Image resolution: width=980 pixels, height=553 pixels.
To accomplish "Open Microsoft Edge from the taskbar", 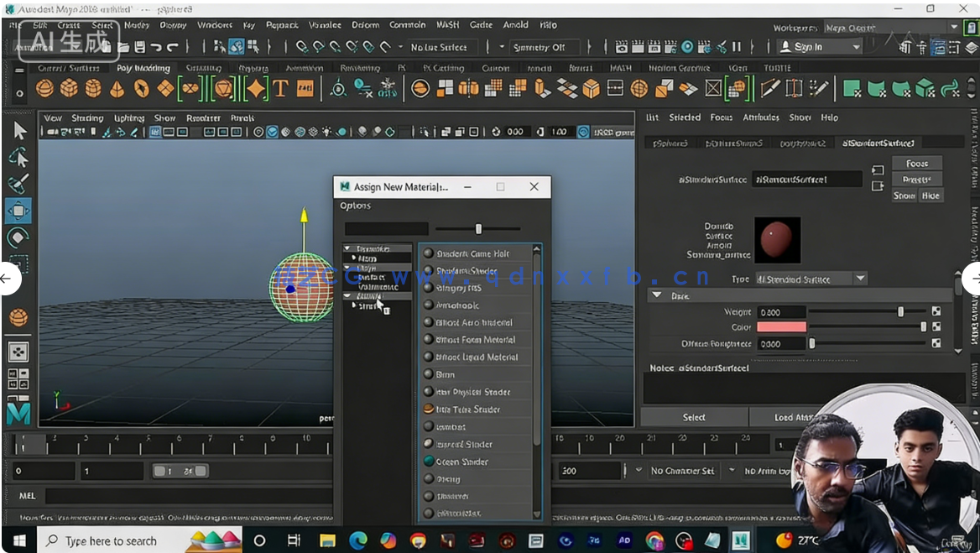I will (357, 540).
